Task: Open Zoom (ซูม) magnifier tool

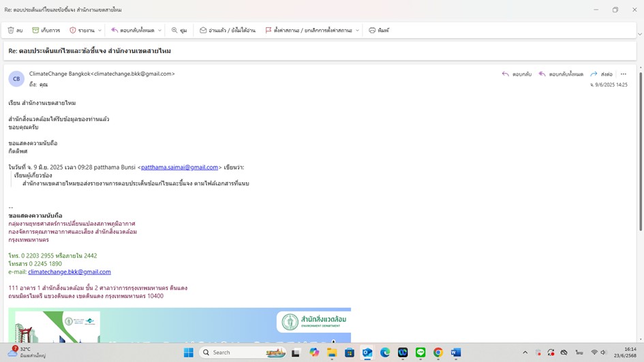Action: point(179,31)
